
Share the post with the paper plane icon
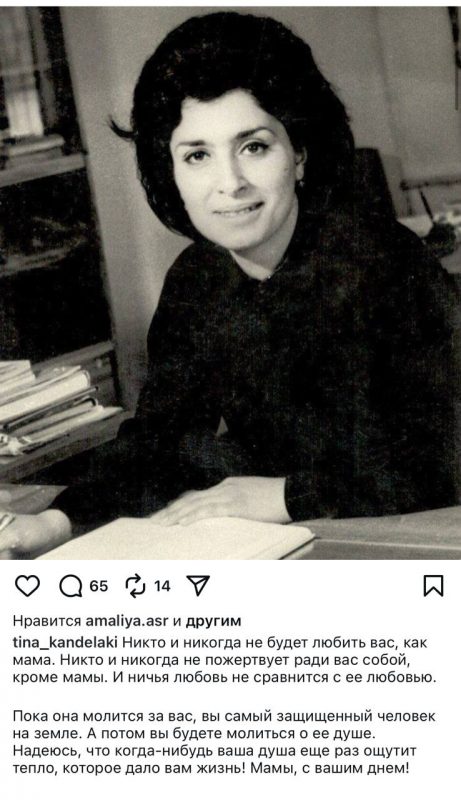tap(198, 586)
